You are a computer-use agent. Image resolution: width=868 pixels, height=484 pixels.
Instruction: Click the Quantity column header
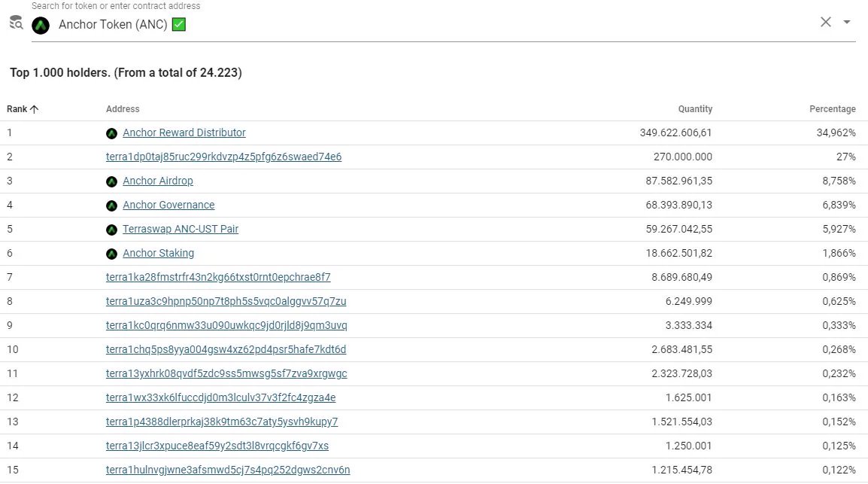coord(695,109)
